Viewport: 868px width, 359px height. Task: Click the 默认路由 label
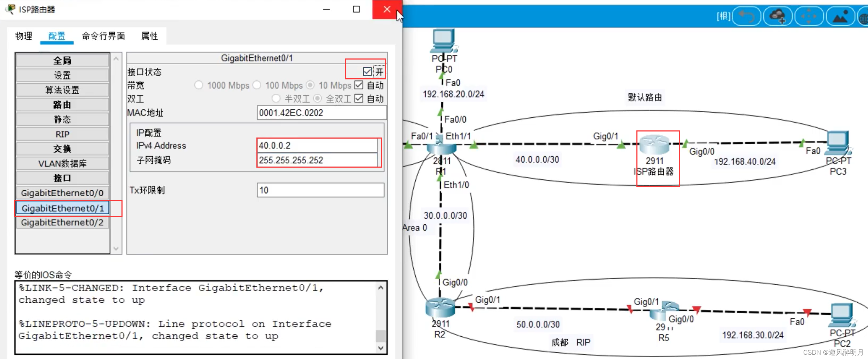click(x=645, y=97)
